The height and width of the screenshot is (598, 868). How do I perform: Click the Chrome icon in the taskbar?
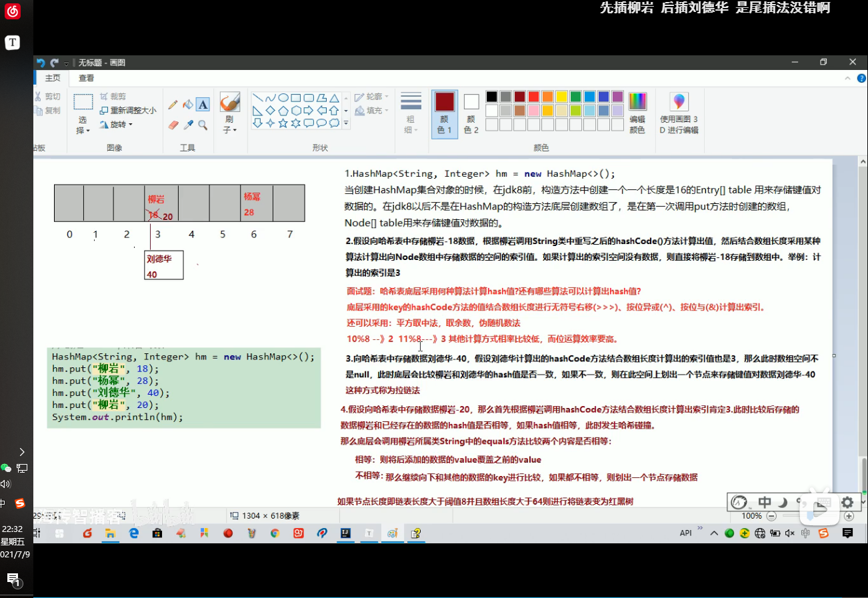pyautogui.click(x=274, y=533)
